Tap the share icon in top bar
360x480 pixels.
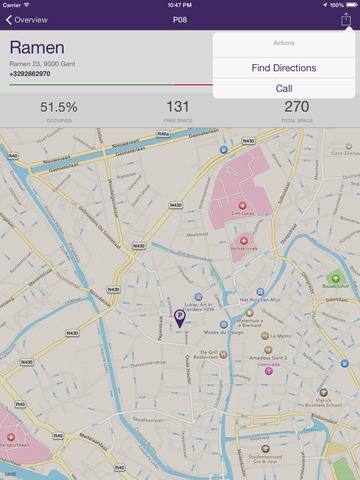click(x=346, y=19)
